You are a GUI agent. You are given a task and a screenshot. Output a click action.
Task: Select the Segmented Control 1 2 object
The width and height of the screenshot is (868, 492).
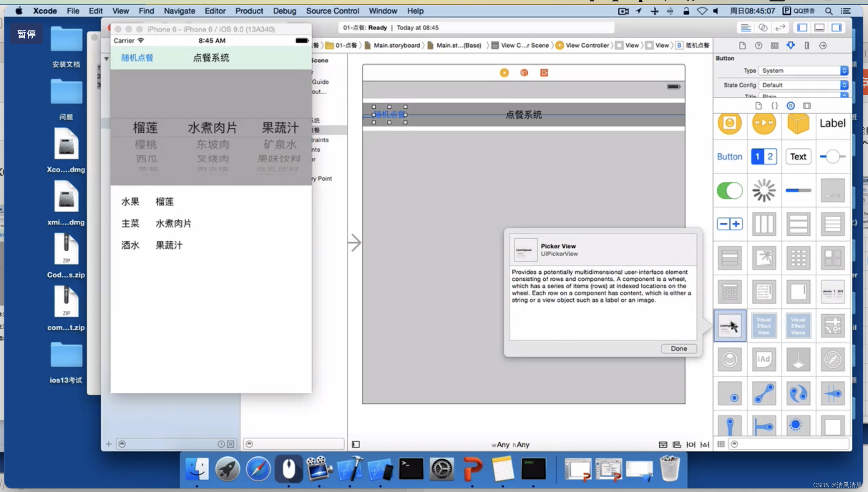point(764,157)
